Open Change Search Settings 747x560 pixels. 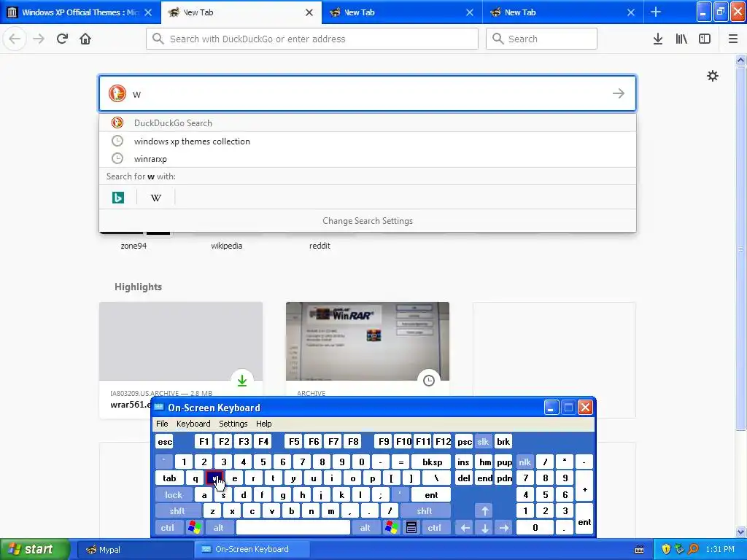point(368,220)
